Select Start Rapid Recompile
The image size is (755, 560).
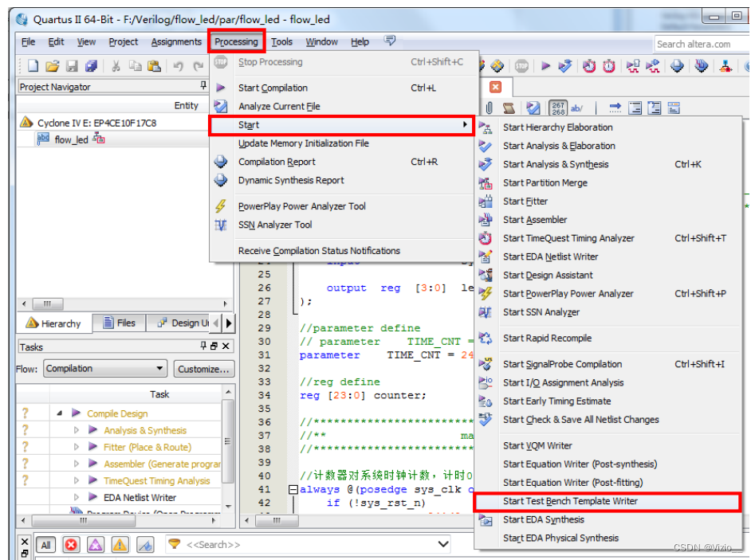coord(608,339)
